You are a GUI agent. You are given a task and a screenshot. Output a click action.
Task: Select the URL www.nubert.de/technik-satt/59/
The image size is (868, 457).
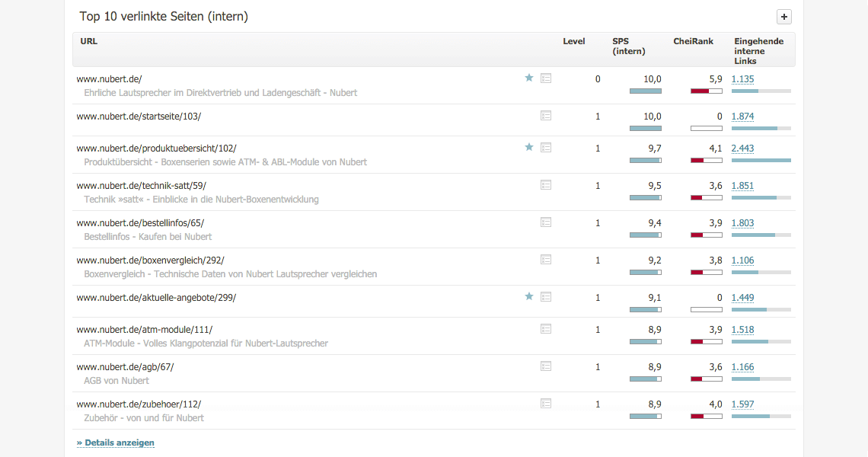coord(141,186)
